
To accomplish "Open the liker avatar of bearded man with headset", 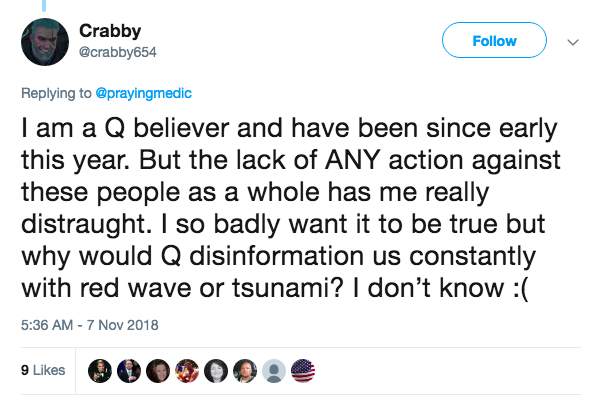I will click(x=245, y=371).
